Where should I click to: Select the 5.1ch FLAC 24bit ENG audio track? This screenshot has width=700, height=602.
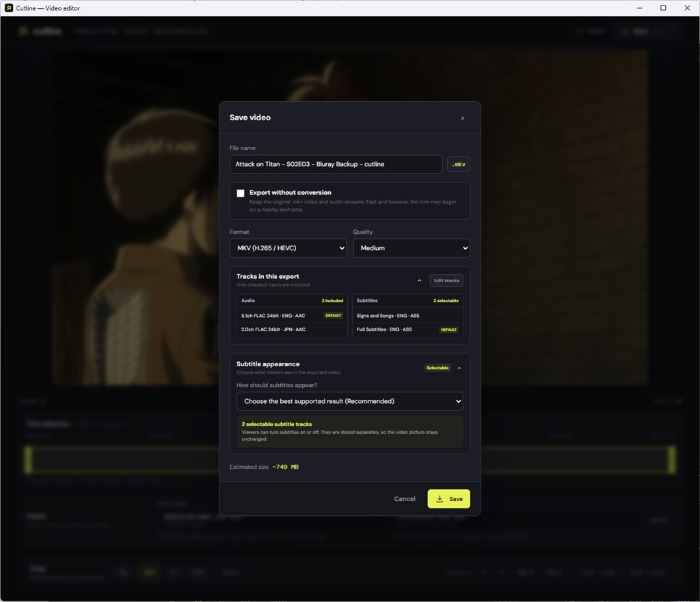point(292,316)
